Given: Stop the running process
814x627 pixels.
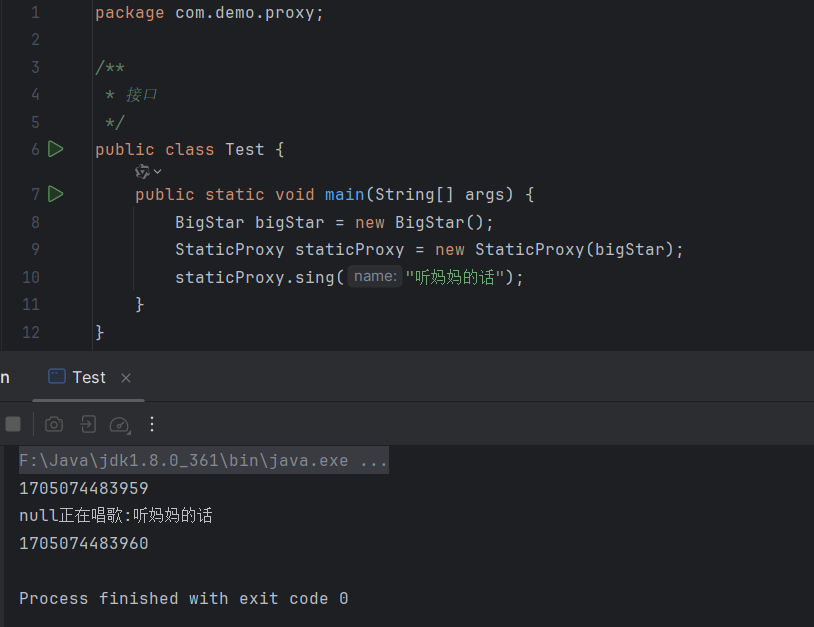Looking at the screenshot, I should [x=13, y=424].
